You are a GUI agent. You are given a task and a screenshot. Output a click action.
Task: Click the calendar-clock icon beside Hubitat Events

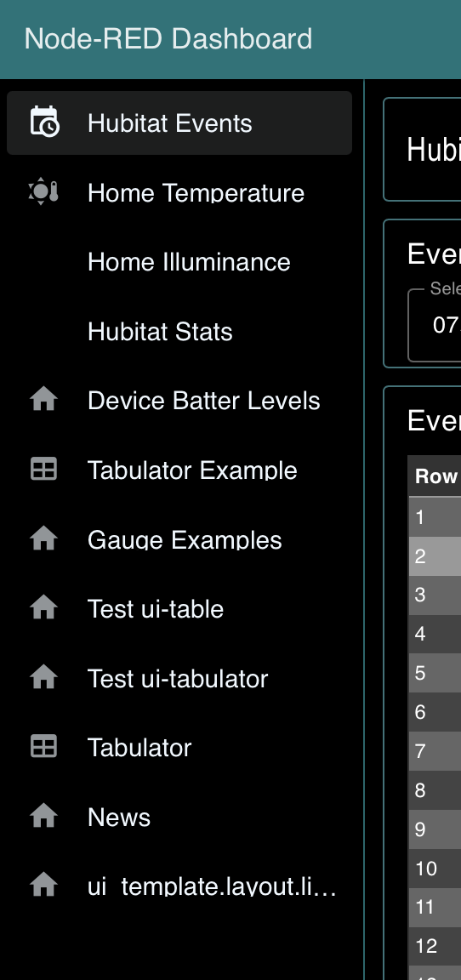(44, 122)
